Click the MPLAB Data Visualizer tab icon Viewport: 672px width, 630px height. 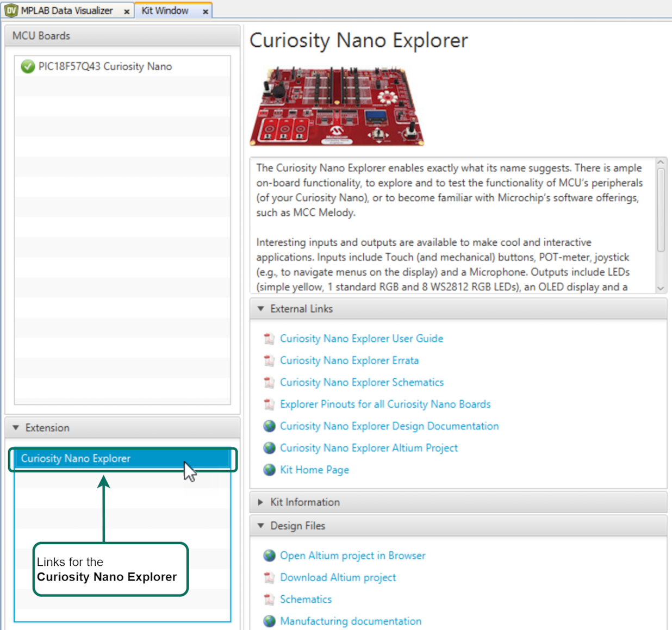point(11,10)
